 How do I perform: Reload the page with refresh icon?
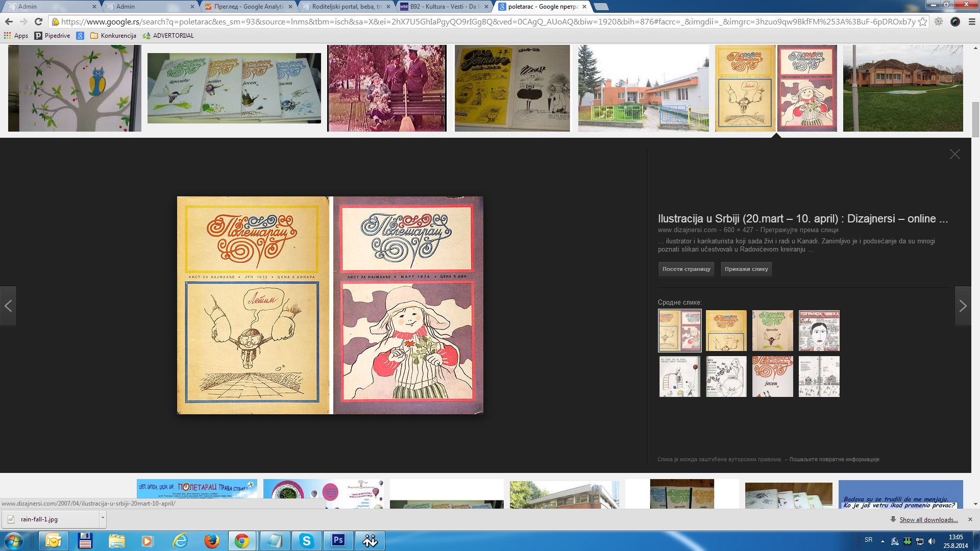[38, 21]
